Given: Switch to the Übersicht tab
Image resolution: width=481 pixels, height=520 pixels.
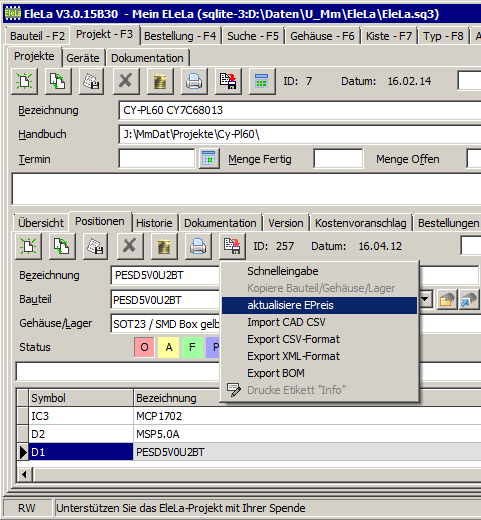Looking at the screenshot, I should [x=41, y=223].
